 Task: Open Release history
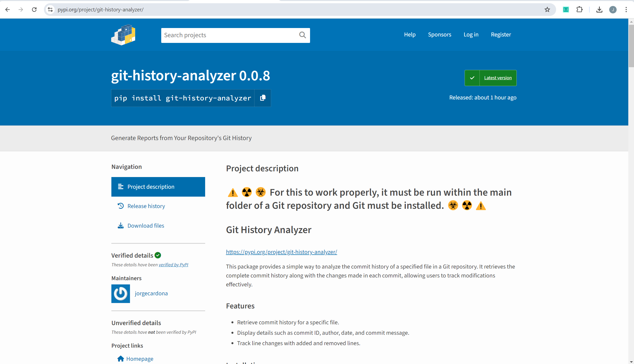(x=146, y=206)
